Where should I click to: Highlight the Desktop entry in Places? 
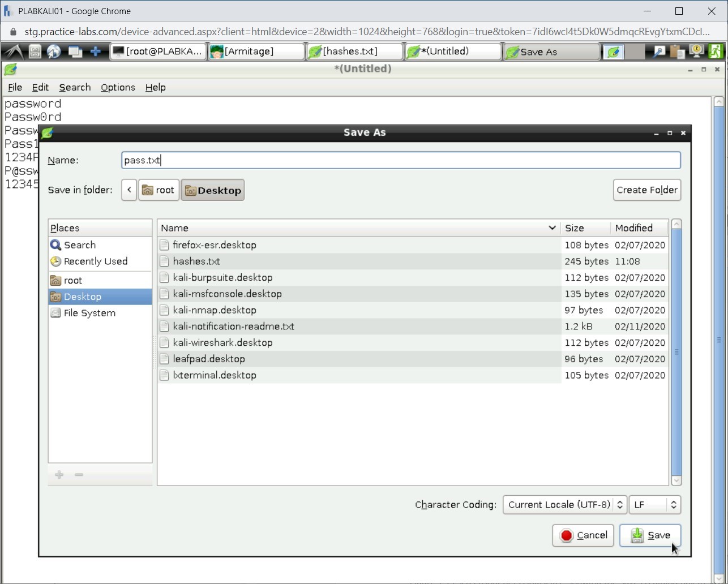(83, 297)
